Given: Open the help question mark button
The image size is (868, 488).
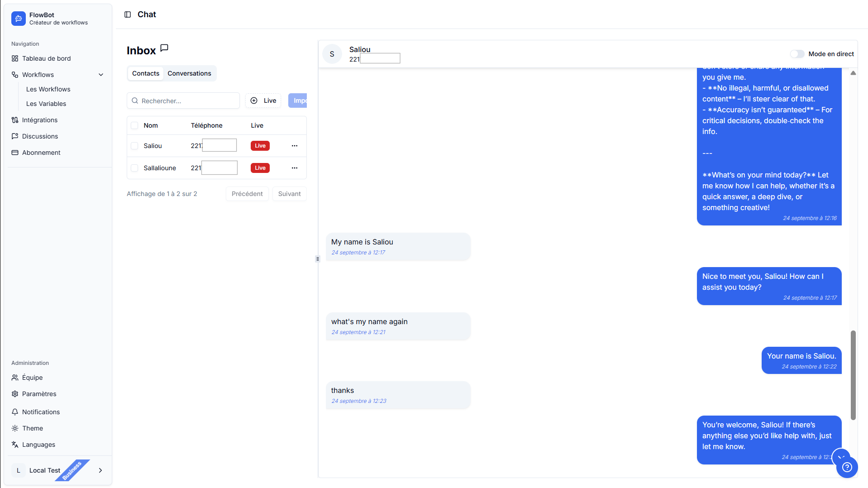Looking at the screenshot, I should [847, 467].
